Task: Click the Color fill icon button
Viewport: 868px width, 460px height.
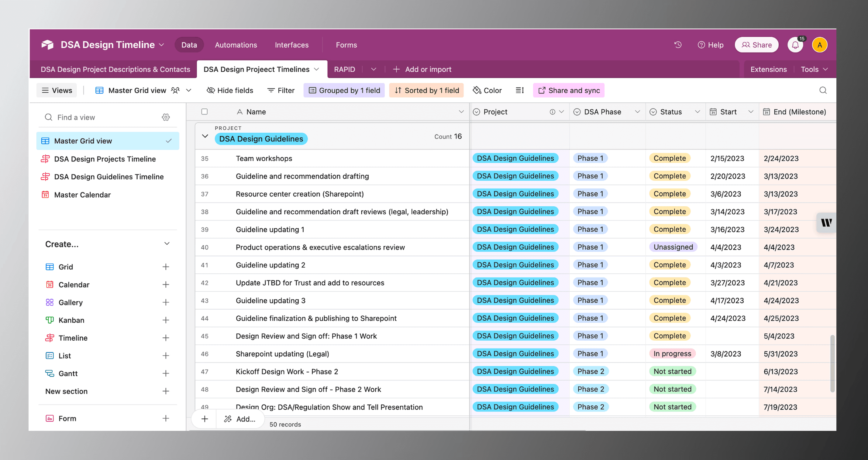Action: click(x=487, y=90)
